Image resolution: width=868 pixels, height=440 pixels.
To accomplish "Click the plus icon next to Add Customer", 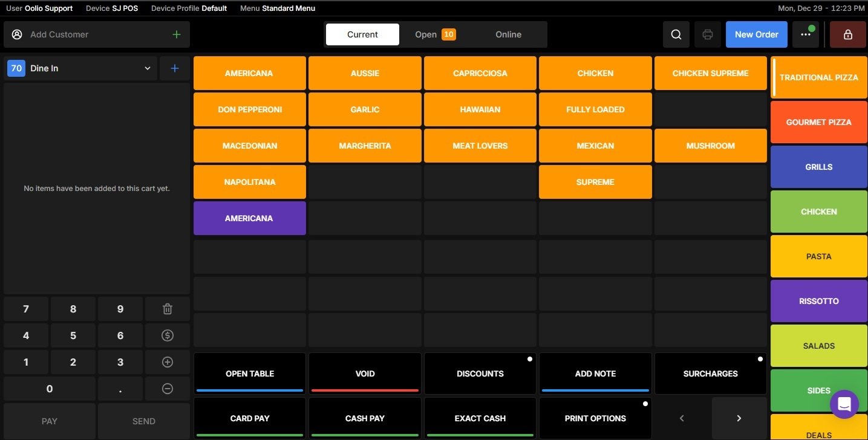I will (x=176, y=34).
